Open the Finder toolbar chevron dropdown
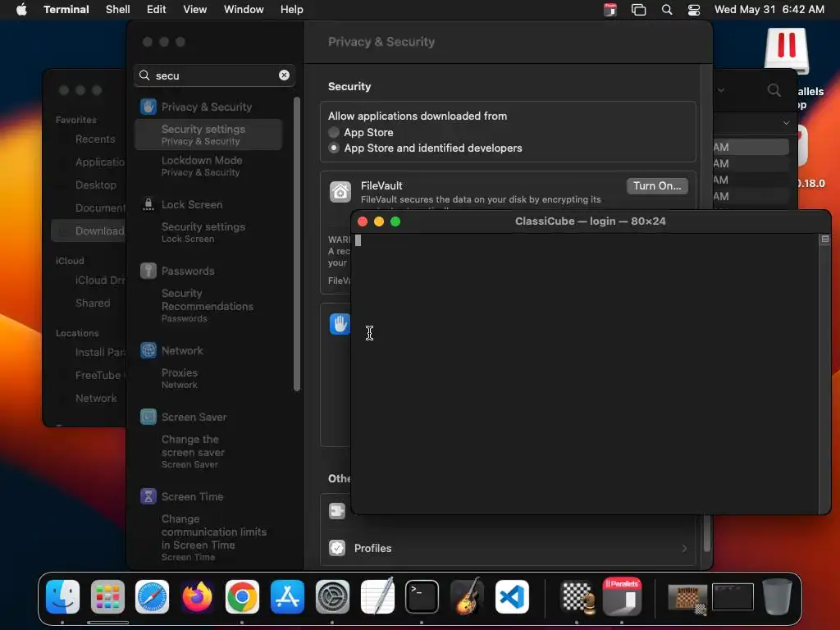The image size is (840, 630). 721,90
